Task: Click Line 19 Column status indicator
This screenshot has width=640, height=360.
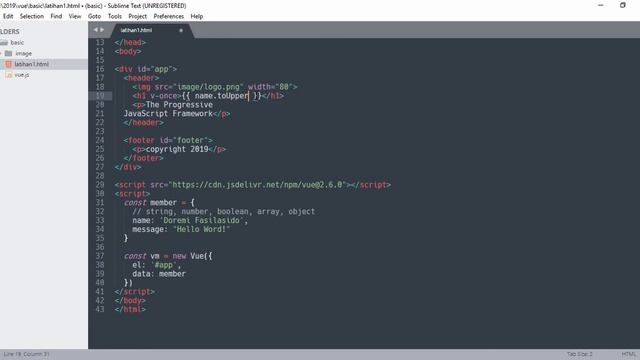Action: pos(27,354)
